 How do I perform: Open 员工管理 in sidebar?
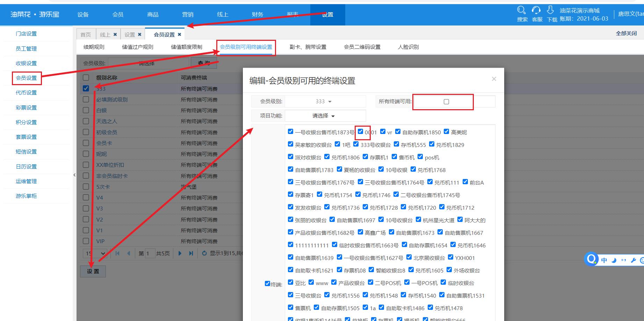[x=26, y=48]
